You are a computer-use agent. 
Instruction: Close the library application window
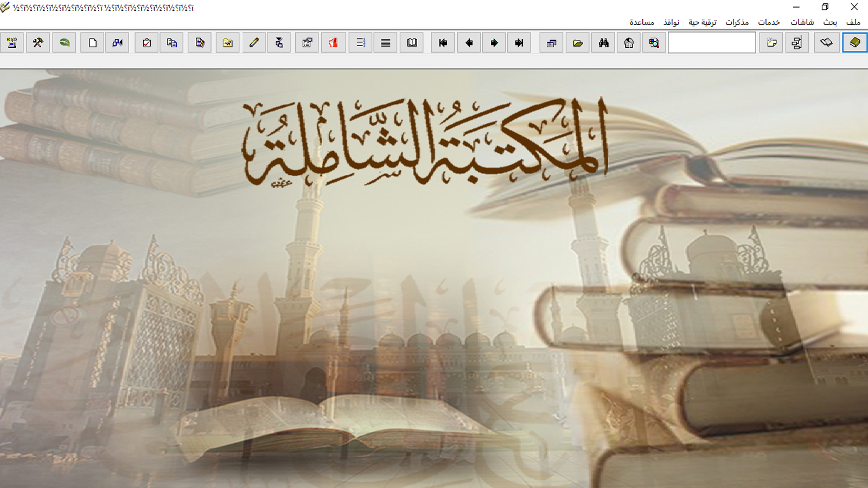coord(854,7)
